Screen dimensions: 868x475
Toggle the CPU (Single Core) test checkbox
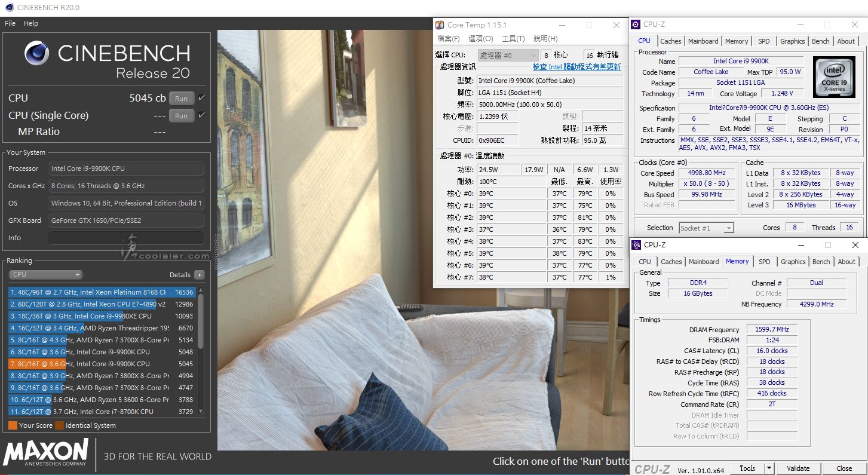[x=201, y=115]
